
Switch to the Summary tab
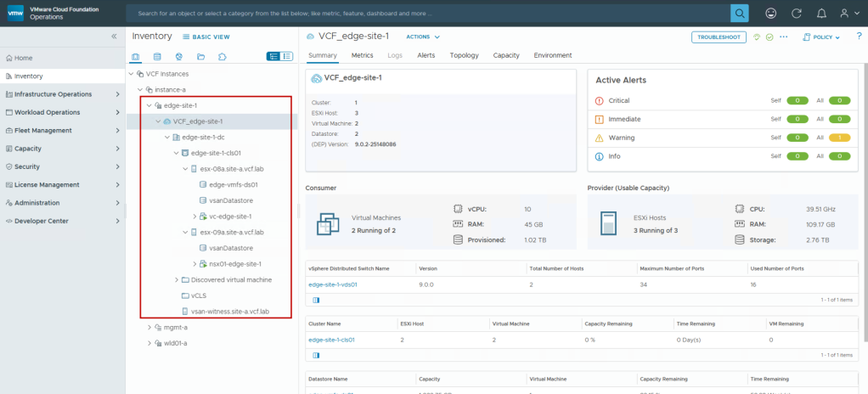[323, 55]
